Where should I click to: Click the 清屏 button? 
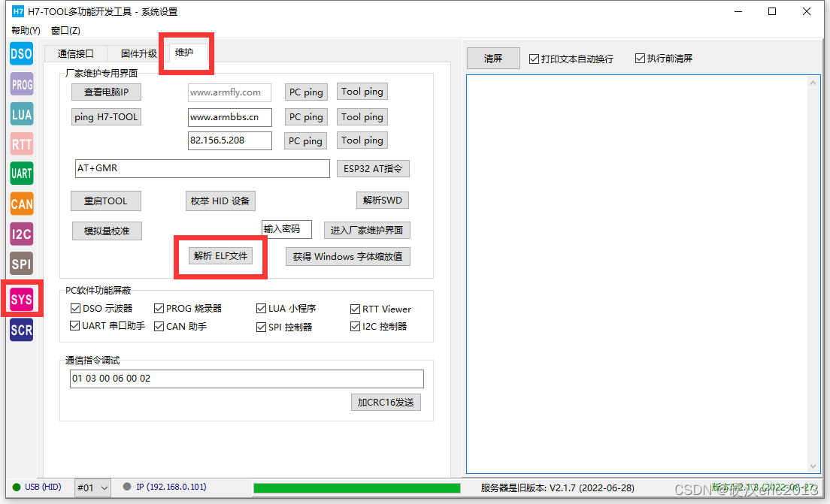tap(493, 58)
